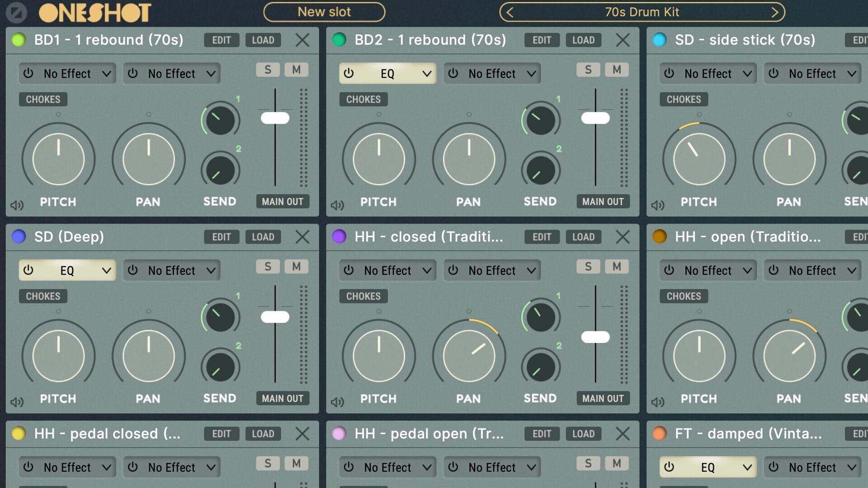868x488 pixels.
Task: Open BD2 EQ effect dropdown
Action: coord(387,74)
